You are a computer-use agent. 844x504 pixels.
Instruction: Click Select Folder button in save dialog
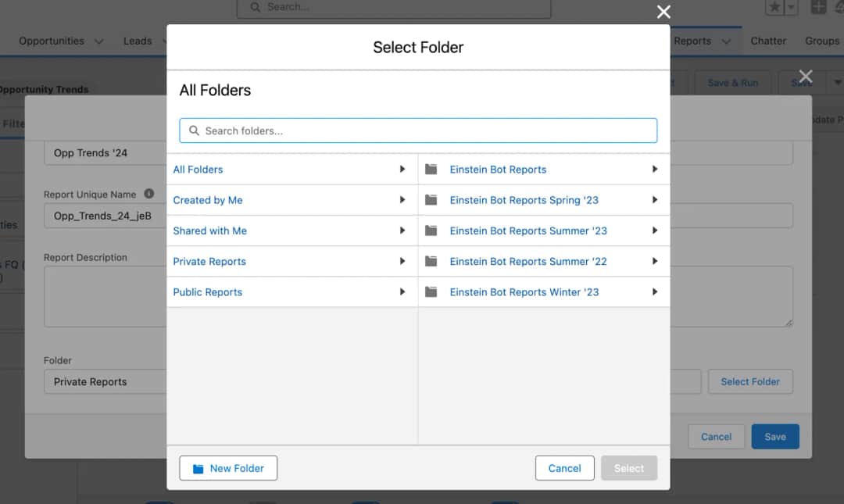pos(749,381)
